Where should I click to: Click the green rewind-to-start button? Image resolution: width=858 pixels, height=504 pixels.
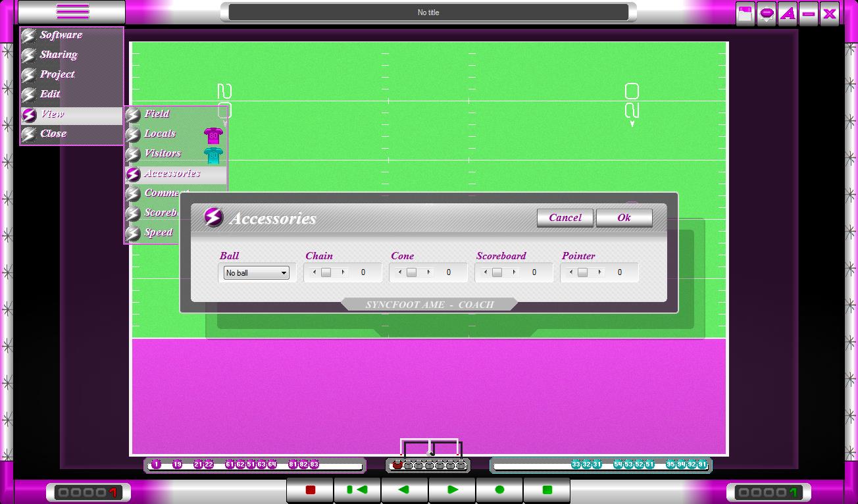(x=357, y=490)
